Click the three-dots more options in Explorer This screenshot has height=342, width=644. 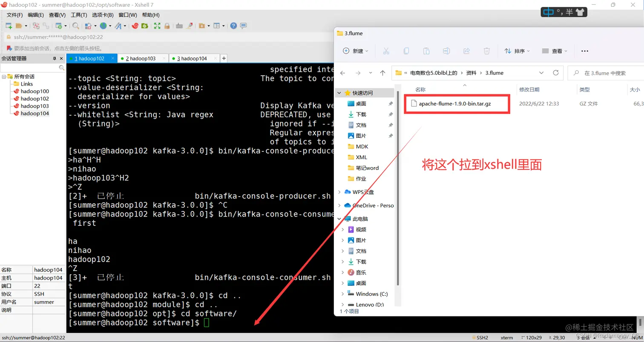pyautogui.click(x=584, y=51)
